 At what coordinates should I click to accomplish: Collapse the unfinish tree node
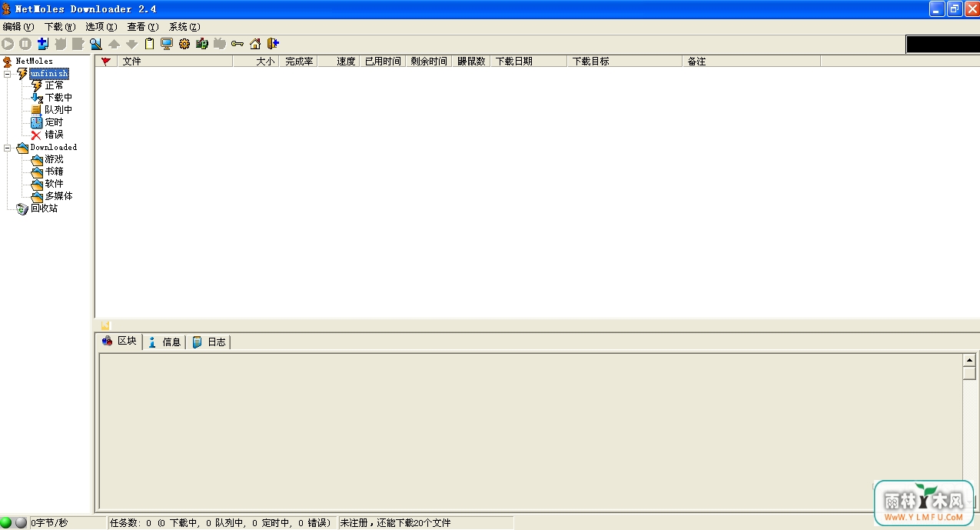click(x=8, y=74)
